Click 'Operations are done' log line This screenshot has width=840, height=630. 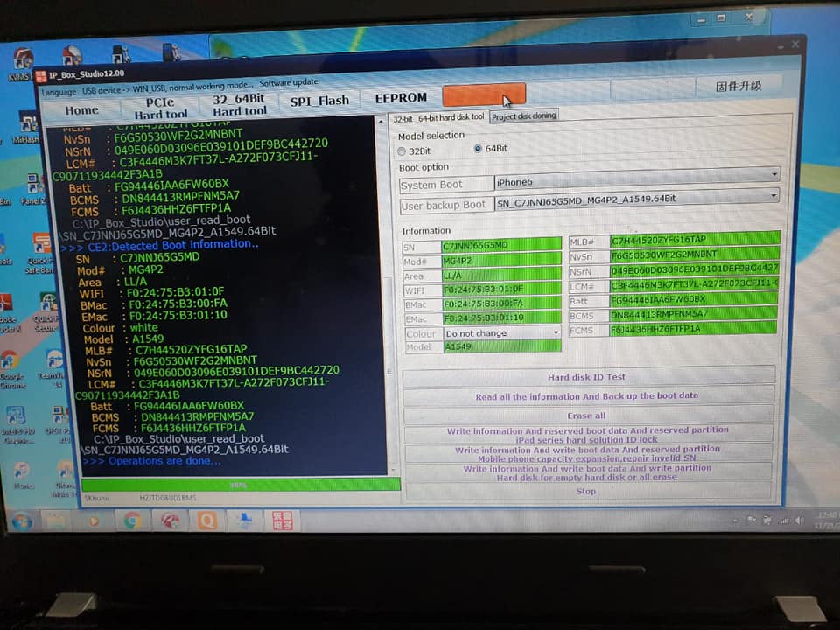click(152, 461)
